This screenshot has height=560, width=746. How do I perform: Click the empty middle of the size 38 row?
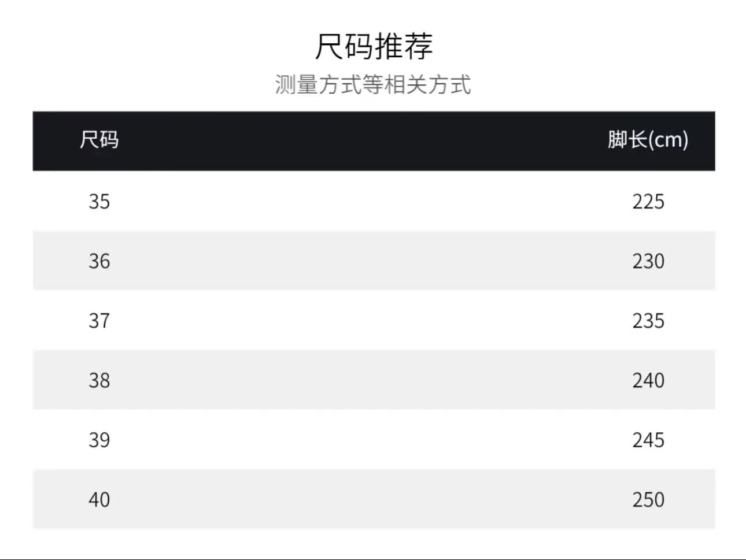tap(374, 380)
